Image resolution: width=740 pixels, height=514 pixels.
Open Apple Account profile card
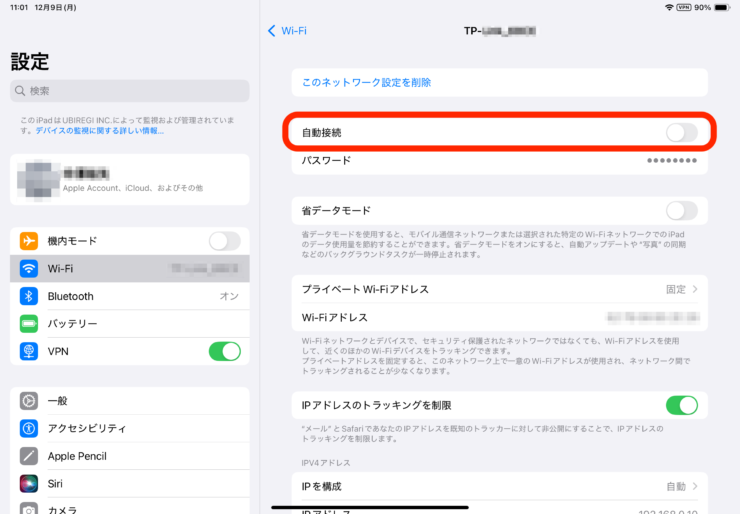tap(130, 179)
